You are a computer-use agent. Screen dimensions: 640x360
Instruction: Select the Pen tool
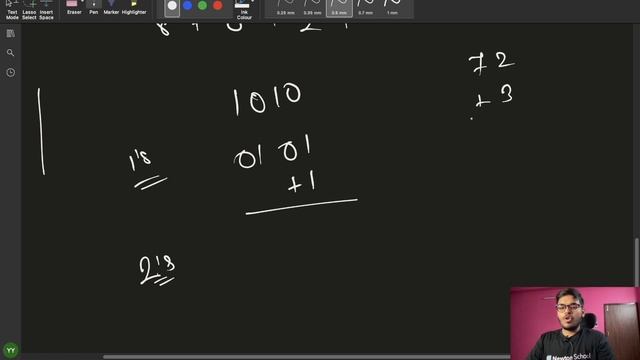(x=93, y=8)
